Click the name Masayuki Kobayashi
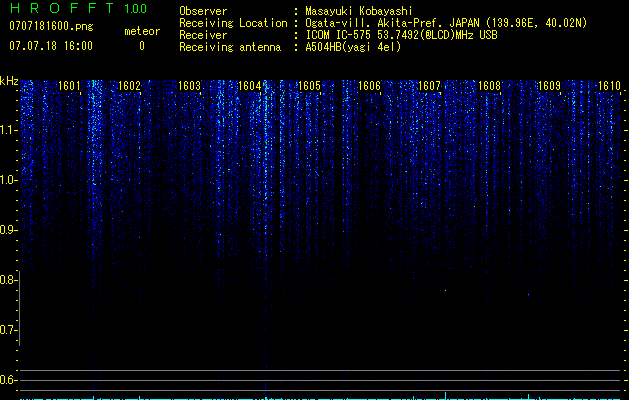 pyautogui.click(x=359, y=11)
